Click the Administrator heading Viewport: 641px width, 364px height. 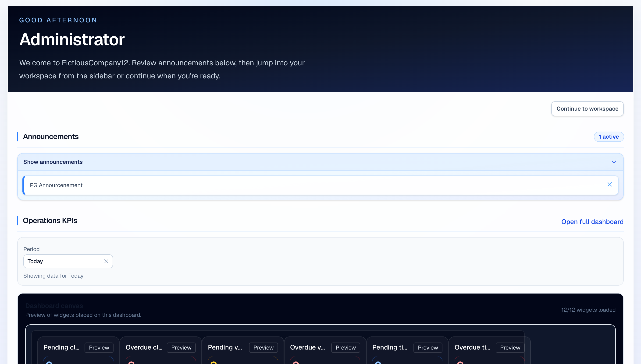click(72, 39)
